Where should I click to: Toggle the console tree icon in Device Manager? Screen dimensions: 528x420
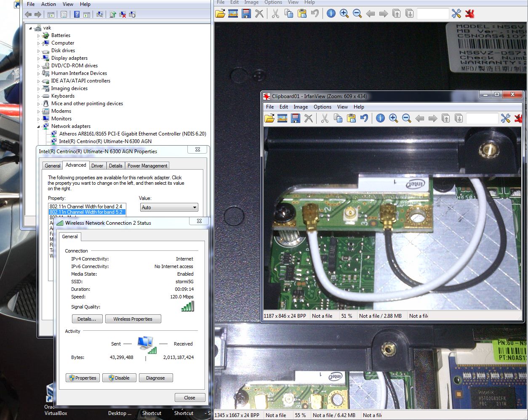51,14
